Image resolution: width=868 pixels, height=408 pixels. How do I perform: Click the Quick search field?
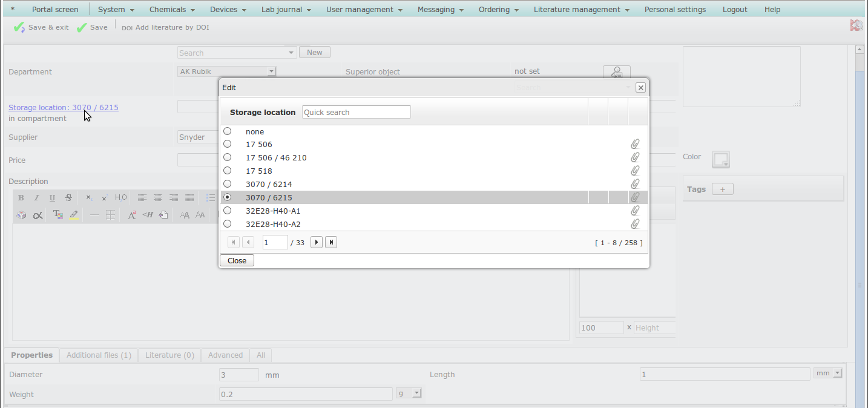click(356, 112)
